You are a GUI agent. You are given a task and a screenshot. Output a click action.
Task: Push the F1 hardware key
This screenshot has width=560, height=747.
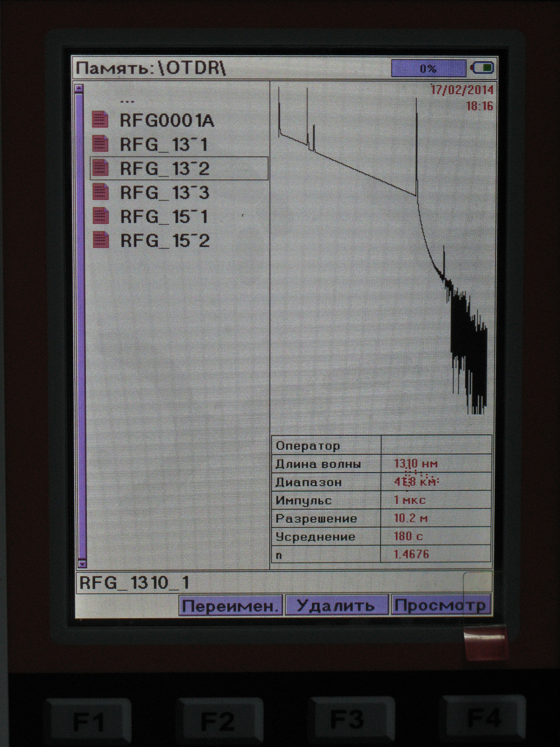pyautogui.click(x=88, y=721)
